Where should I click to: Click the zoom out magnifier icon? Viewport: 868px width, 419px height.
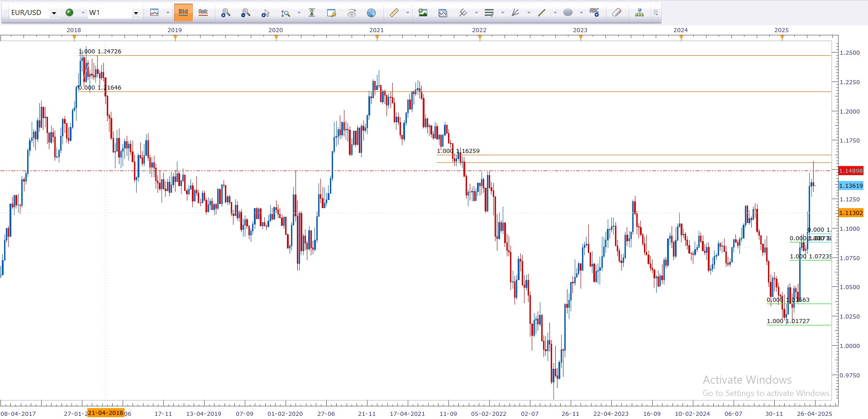point(245,13)
